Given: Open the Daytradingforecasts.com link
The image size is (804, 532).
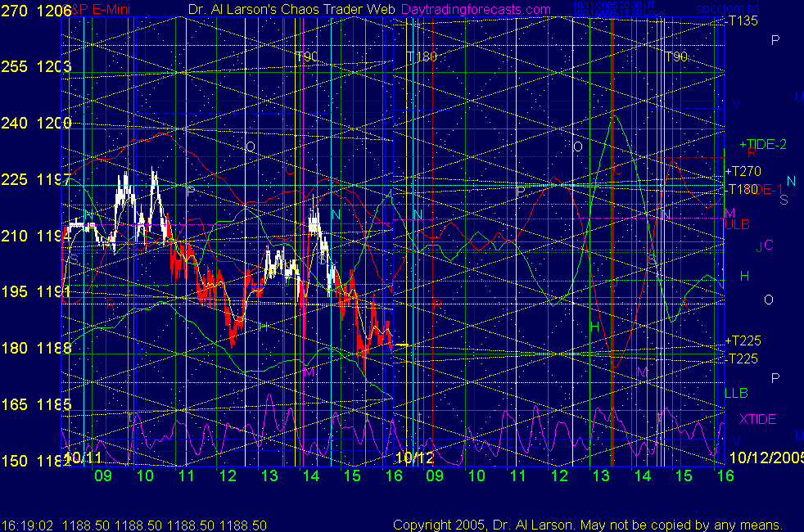Looking at the screenshot, I should pos(476,10).
